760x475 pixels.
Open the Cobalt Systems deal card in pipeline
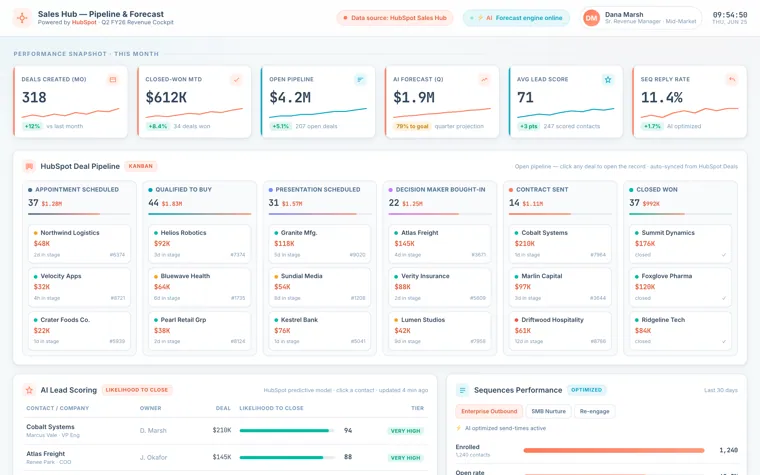tap(560, 244)
